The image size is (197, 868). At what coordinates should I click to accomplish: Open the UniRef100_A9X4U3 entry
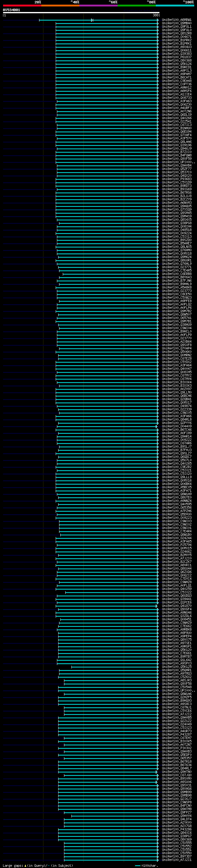pos(176,47)
